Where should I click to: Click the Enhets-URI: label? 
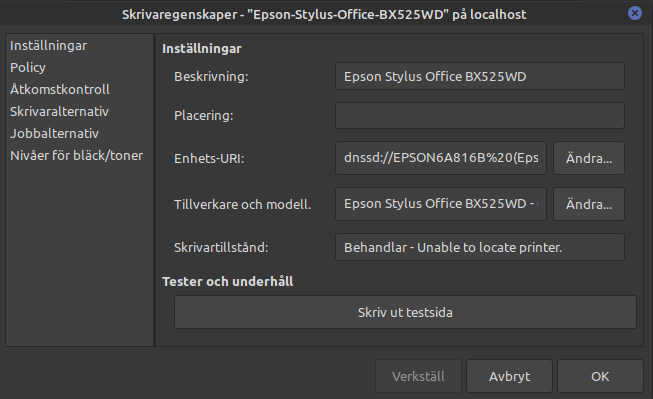209,158
